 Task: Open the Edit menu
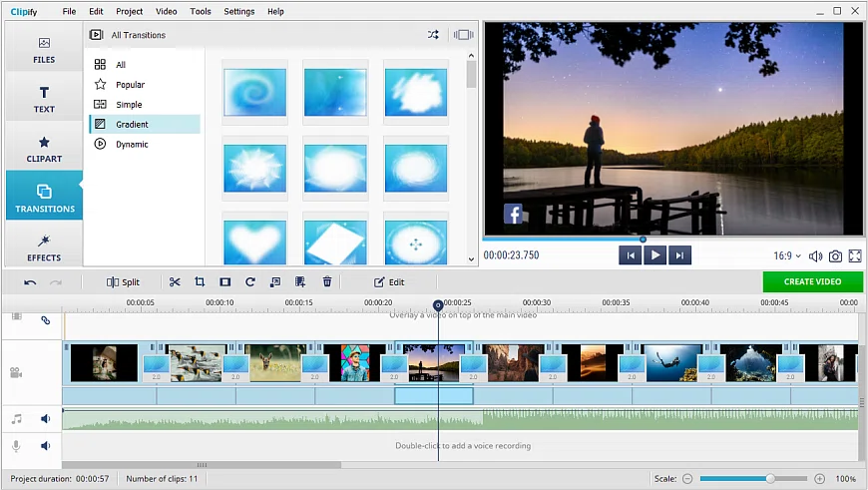pyautogui.click(x=96, y=11)
